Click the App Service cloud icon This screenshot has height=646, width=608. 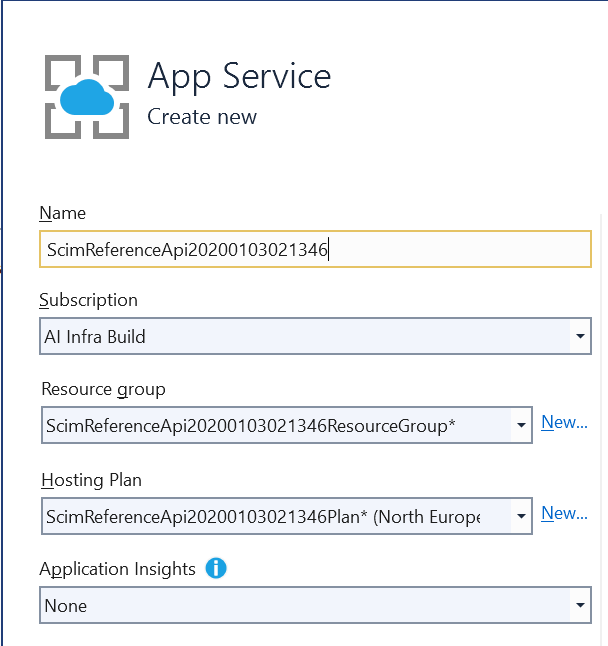[87, 96]
